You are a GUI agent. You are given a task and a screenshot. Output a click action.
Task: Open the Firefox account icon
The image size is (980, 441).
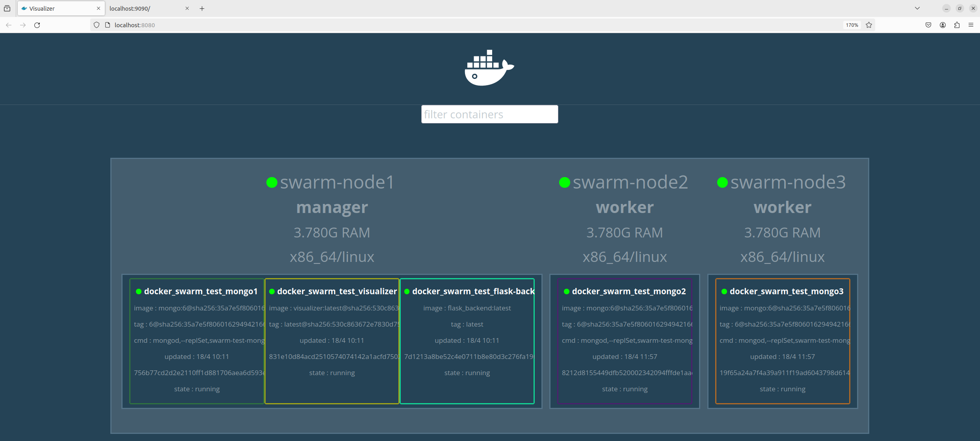click(943, 25)
